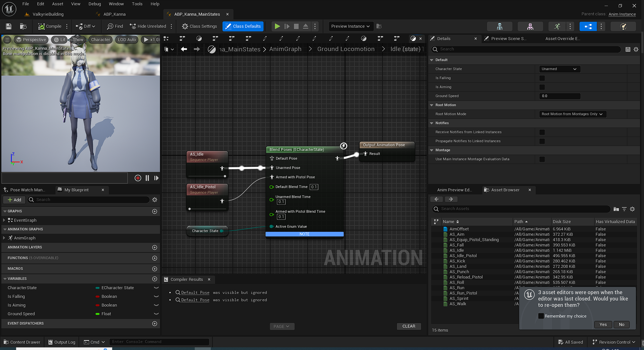644x350 pixels.
Task: Open the Perspective view mode menu
Action: tap(31, 40)
